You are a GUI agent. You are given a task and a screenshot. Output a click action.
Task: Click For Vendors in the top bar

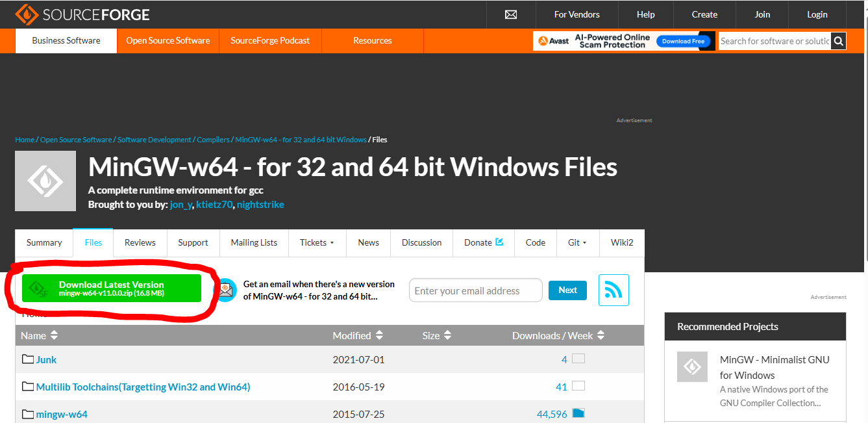pos(577,14)
